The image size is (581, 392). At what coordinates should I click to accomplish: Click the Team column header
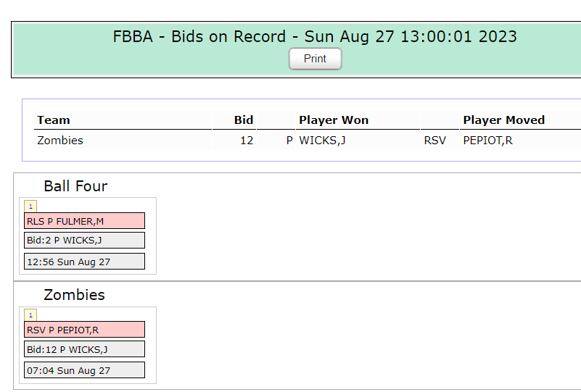54,120
